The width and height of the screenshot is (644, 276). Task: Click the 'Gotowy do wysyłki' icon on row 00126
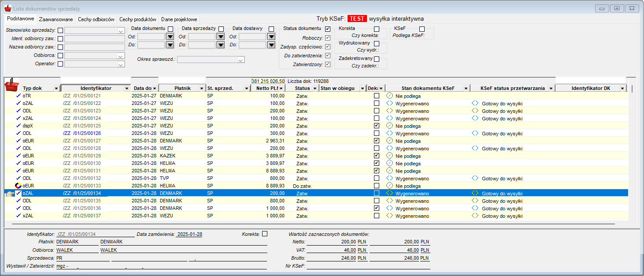(x=475, y=133)
